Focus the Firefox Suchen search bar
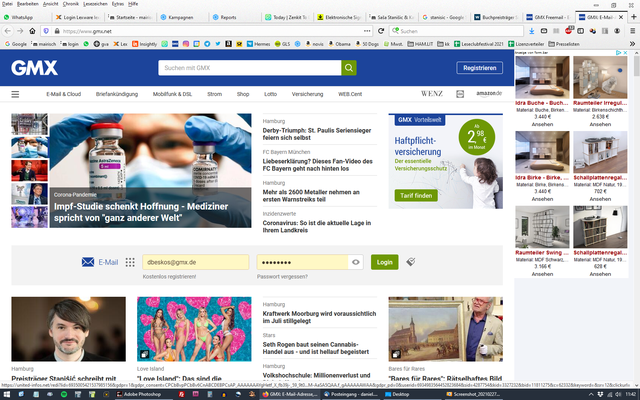Image resolution: width=640 pixels, height=400 pixels. click(x=456, y=31)
